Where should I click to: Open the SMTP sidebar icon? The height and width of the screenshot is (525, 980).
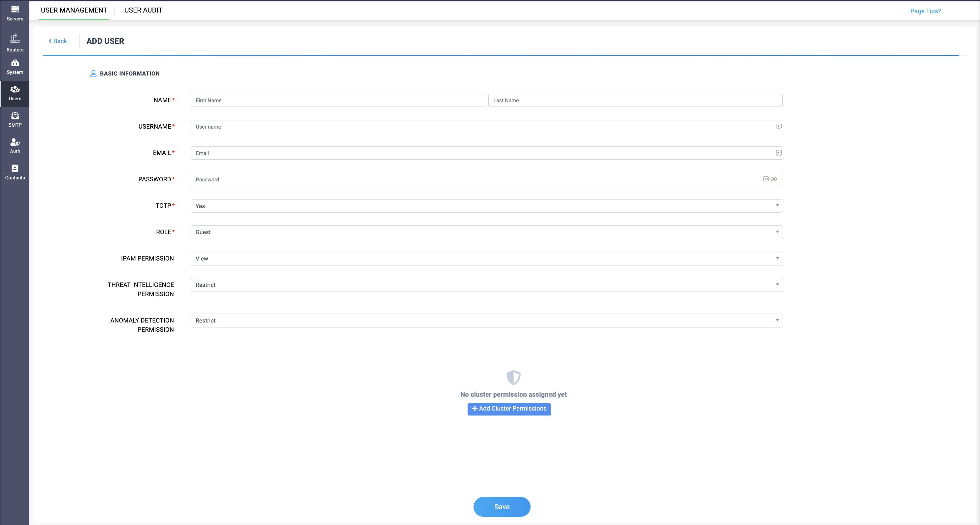click(x=15, y=120)
